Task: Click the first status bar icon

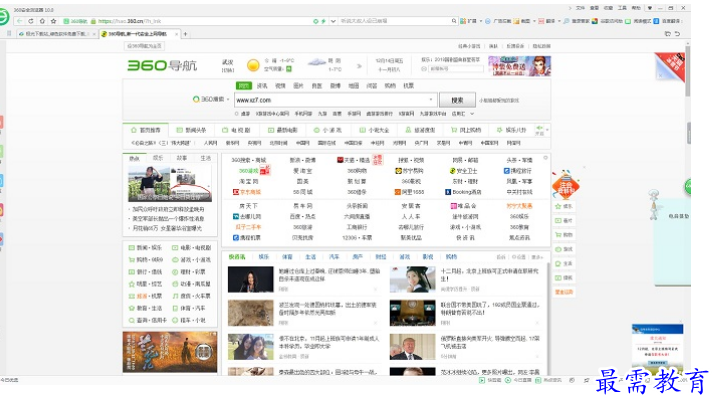Action: [482, 380]
